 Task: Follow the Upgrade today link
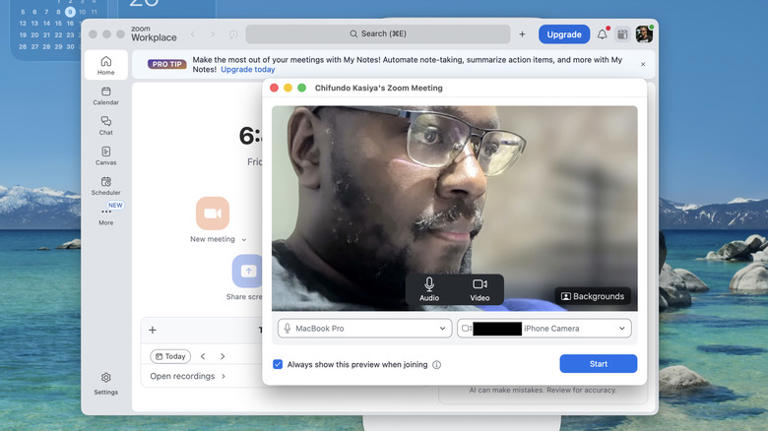tap(247, 70)
